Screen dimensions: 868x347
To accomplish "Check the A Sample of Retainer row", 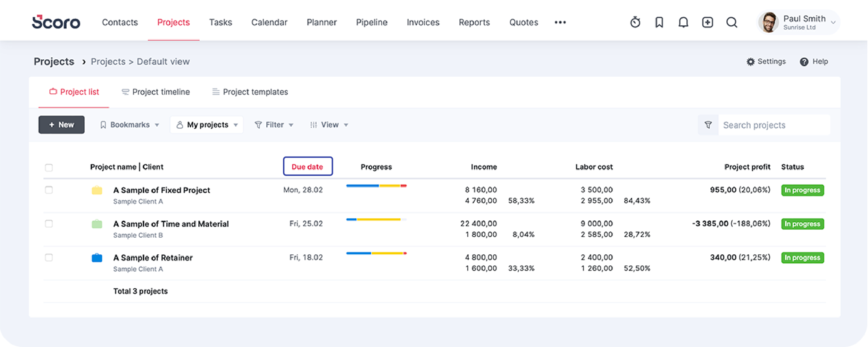I will 49,257.
